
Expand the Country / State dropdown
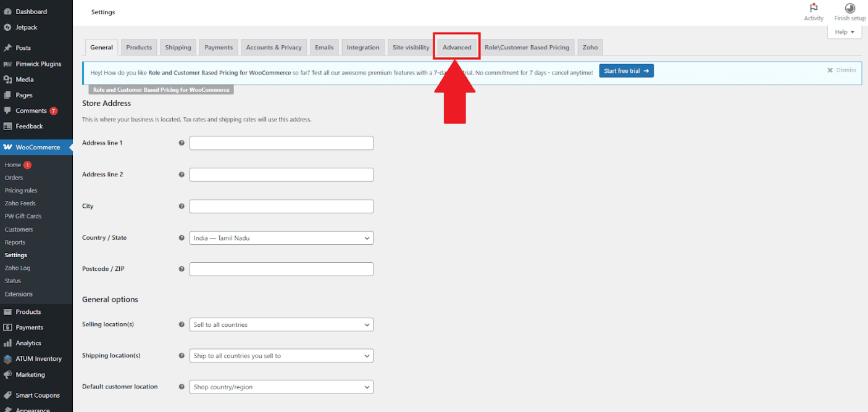281,238
